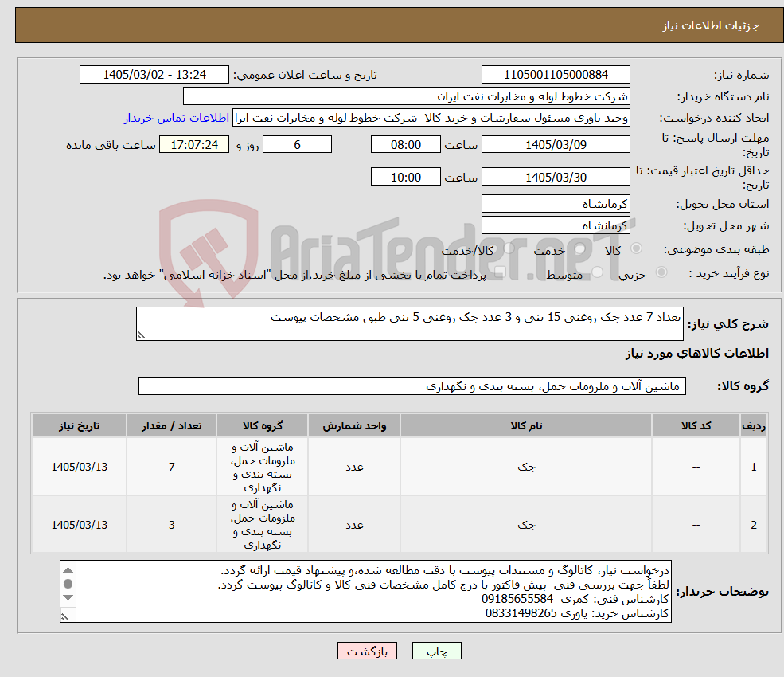Select the خدمت radio button
This screenshot has height=677, width=784.
point(580,248)
